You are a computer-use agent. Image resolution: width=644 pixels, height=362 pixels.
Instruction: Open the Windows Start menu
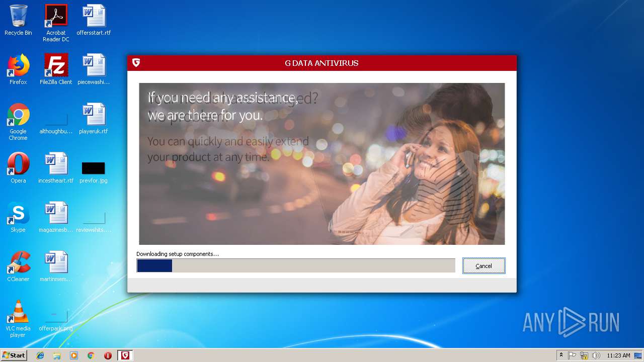[14, 355]
